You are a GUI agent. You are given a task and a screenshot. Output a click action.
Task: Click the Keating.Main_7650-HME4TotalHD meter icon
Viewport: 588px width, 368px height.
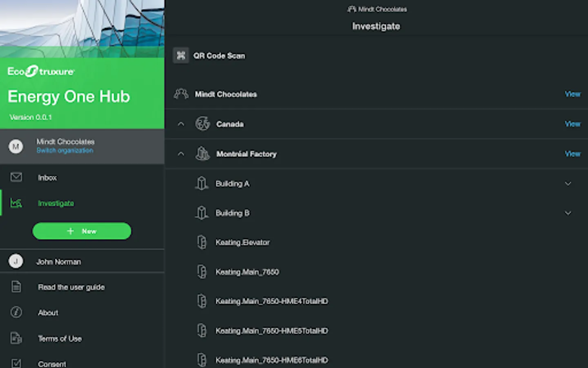[x=202, y=301]
